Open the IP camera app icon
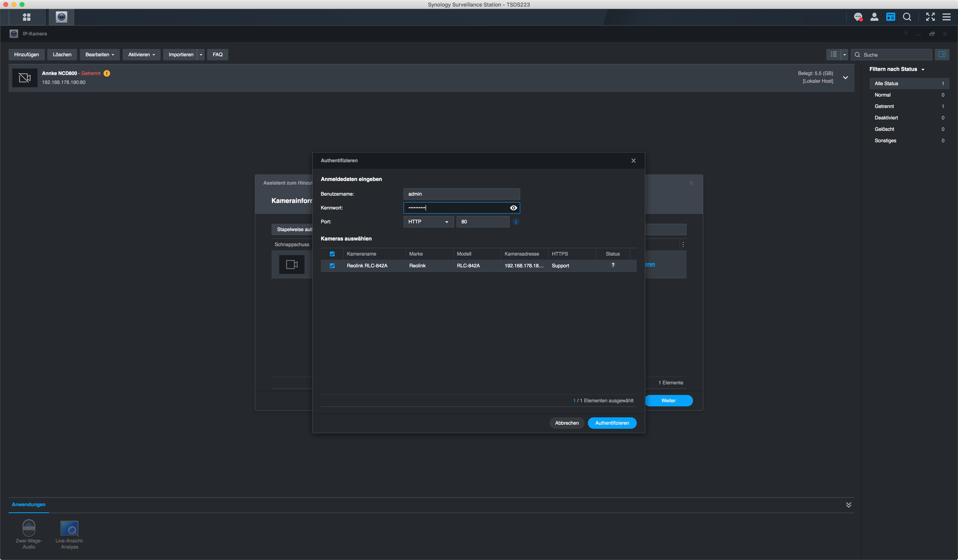The width and height of the screenshot is (958, 560). [x=61, y=17]
